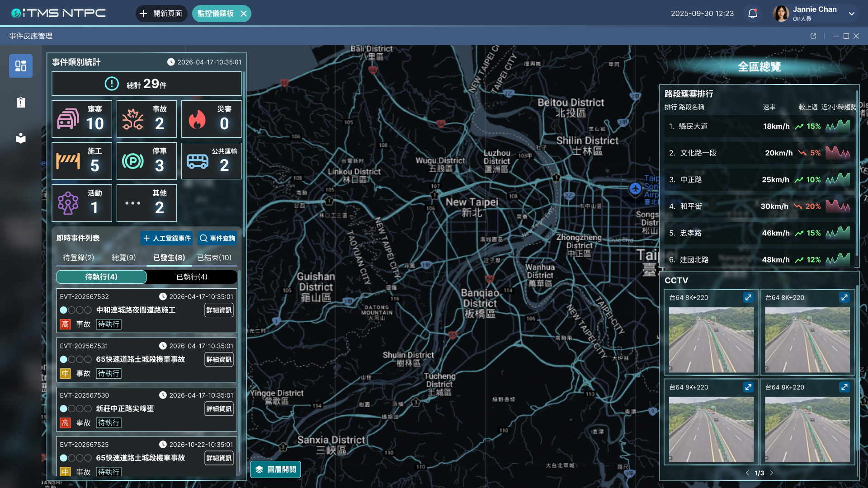Open the dashboard icon in left sidebar
Image resolution: width=868 pixels, height=488 pixels.
click(21, 66)
